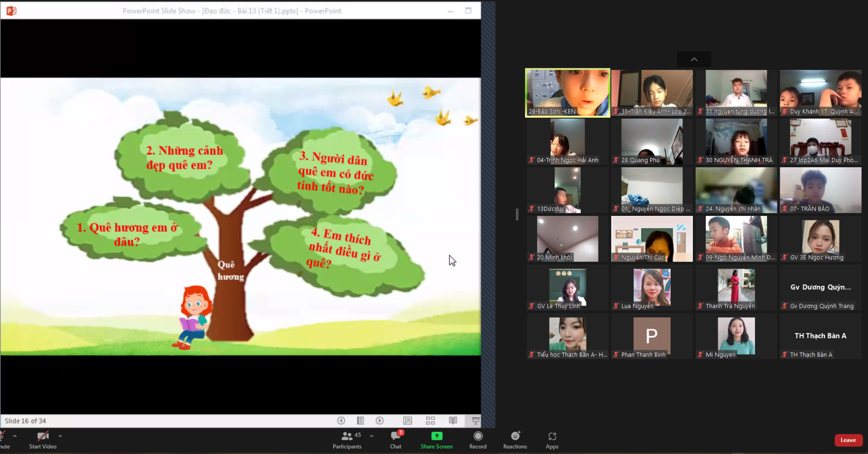This screenshot has width=868, height=454.
Task: Click the green Share Screen icon
Action: 436,436
